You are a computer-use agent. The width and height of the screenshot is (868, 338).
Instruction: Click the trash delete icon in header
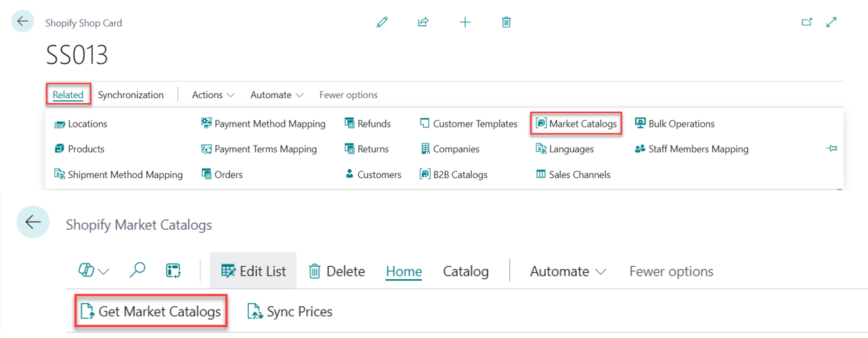pos(506,22)
